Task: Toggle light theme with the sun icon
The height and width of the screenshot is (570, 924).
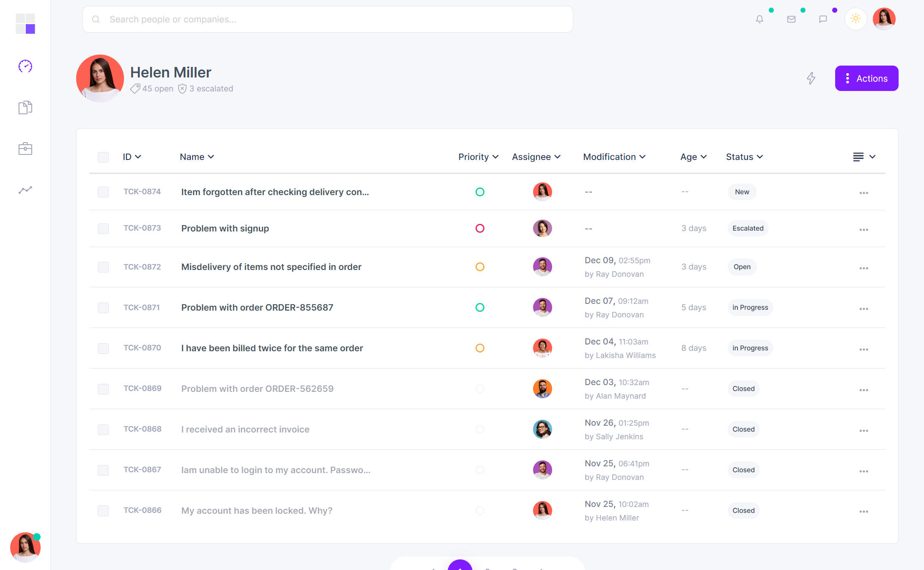Action: [855, 19]
